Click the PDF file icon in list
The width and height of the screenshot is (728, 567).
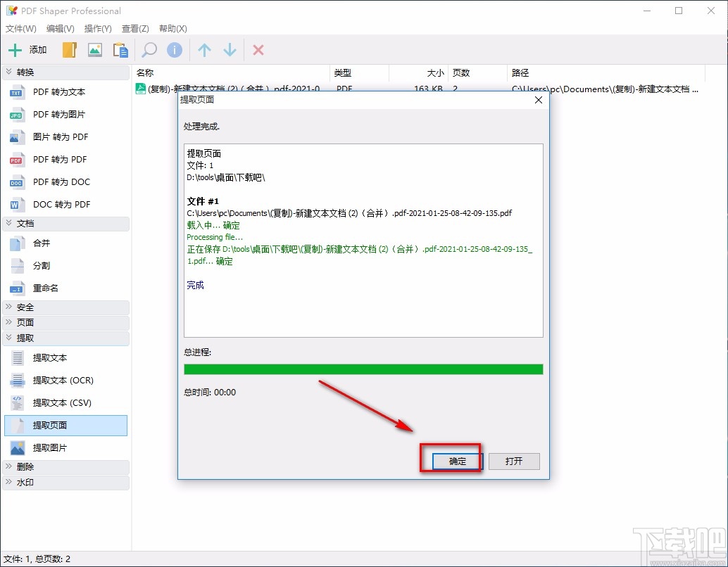[x=140, y=88]
